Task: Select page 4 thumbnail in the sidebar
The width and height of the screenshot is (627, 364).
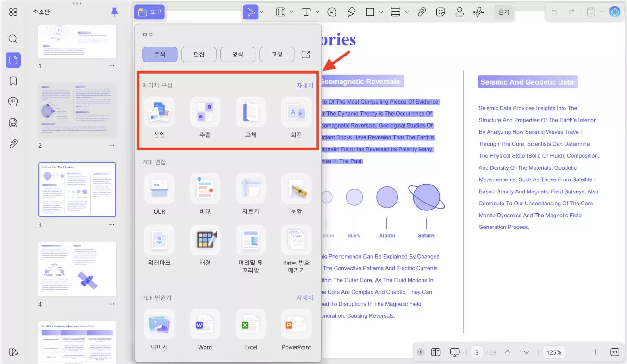Action: (77, 269)
